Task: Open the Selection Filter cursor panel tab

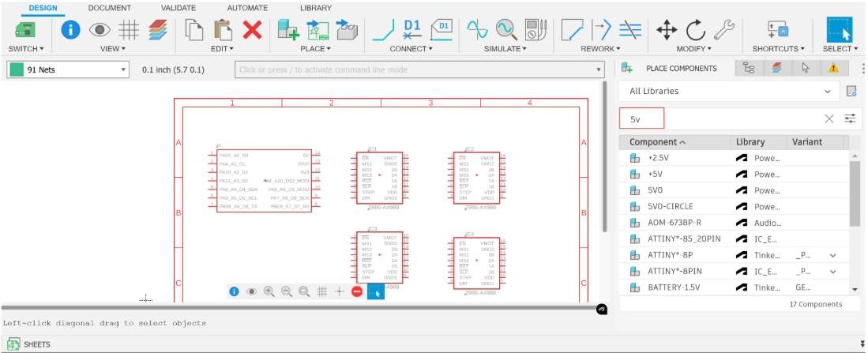Action: (806, 68)
